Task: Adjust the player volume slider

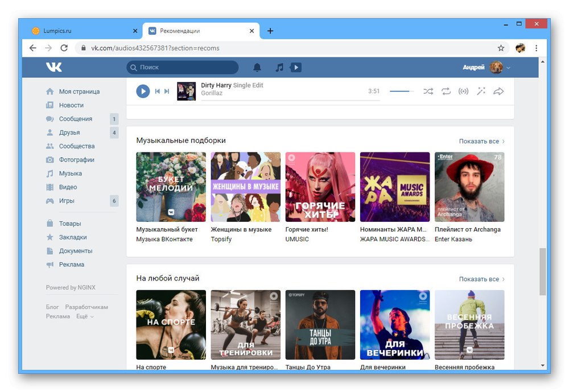Action: (402, 91)
